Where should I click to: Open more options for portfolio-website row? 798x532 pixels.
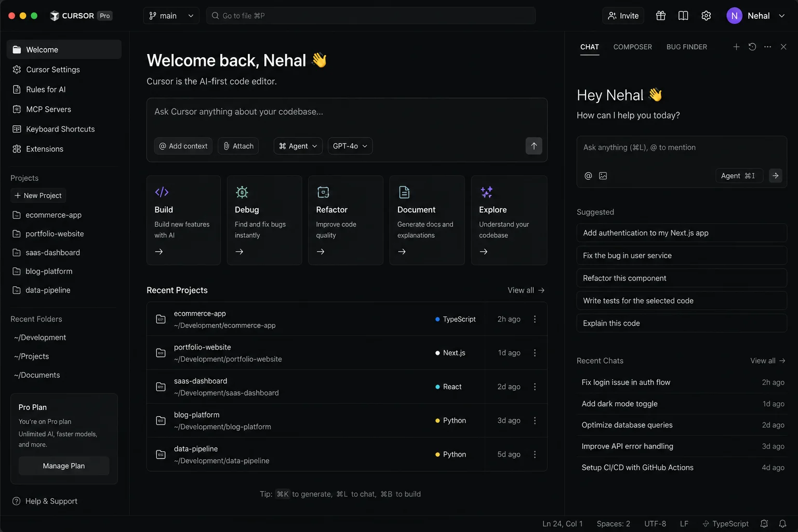tap(535, 353)
